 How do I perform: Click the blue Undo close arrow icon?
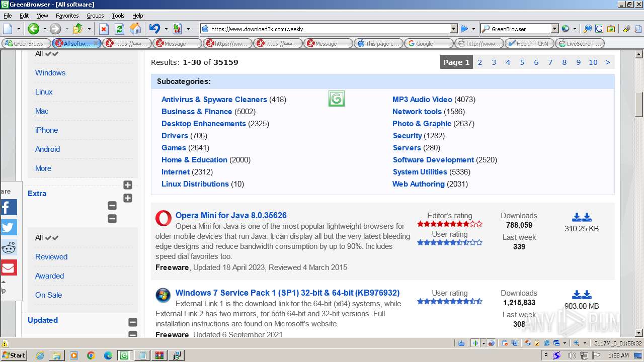point(154,29)
